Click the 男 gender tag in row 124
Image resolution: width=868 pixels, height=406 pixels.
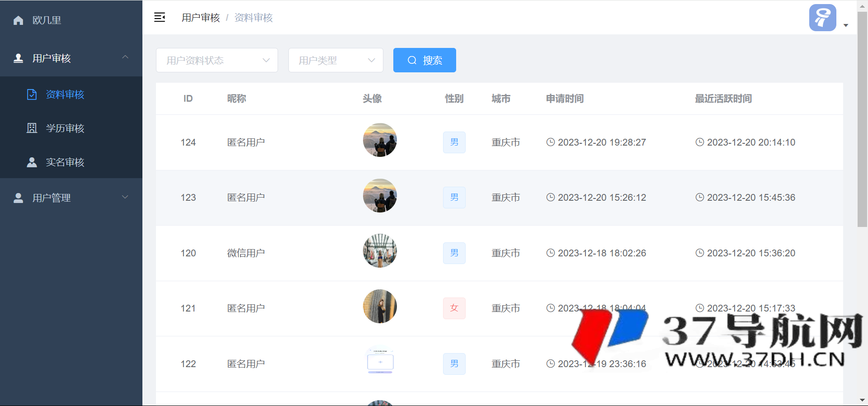454,142
